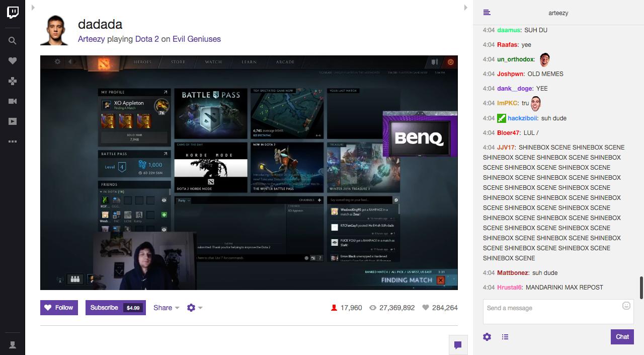Open emote picker smiley in chat box
Screen dimensions: 644x355
626,306
